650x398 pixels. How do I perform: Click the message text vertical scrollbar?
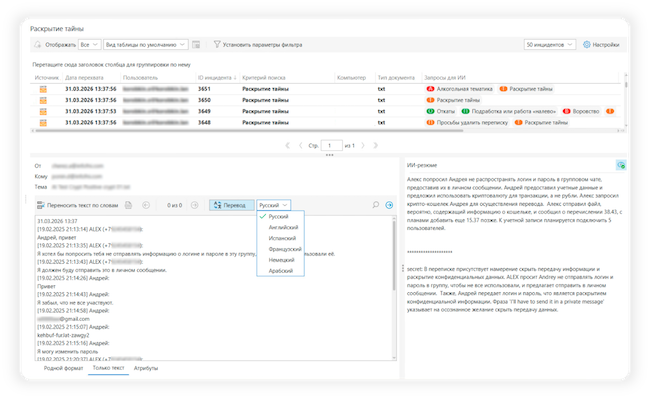click(394, 255)
